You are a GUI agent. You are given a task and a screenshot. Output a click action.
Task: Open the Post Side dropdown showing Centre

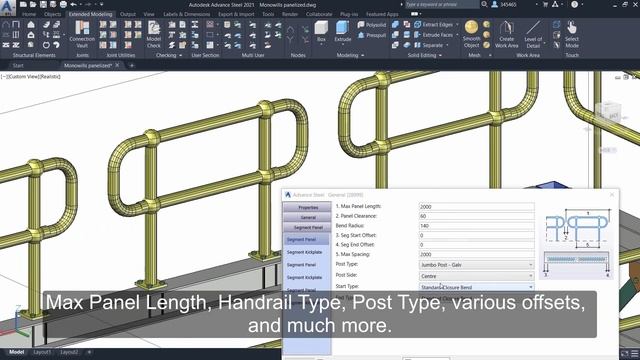click(476, 276)
